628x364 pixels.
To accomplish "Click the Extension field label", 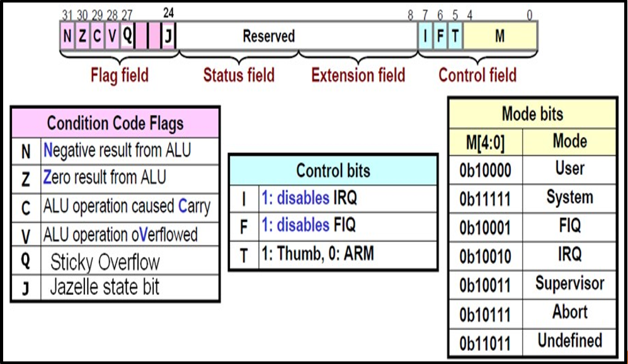I will pos(358,76).
